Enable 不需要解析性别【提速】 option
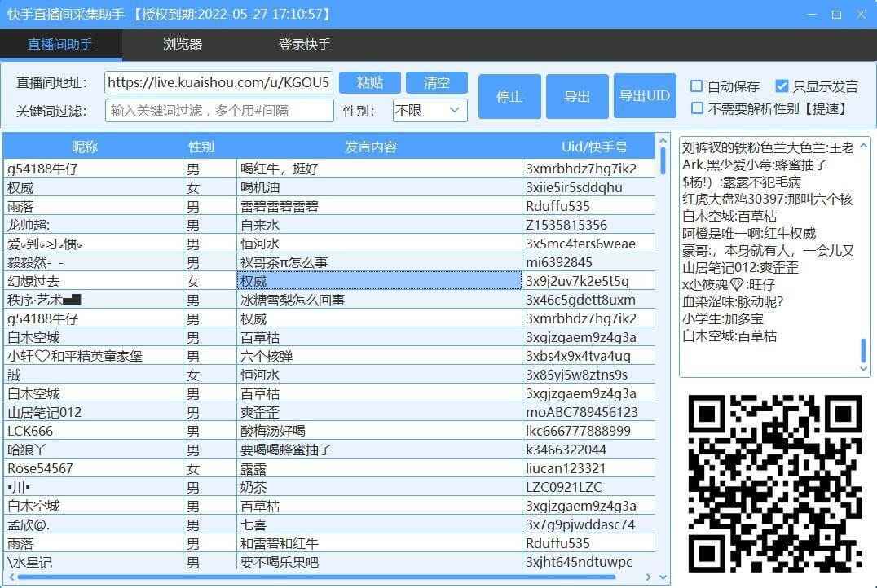 698,108
